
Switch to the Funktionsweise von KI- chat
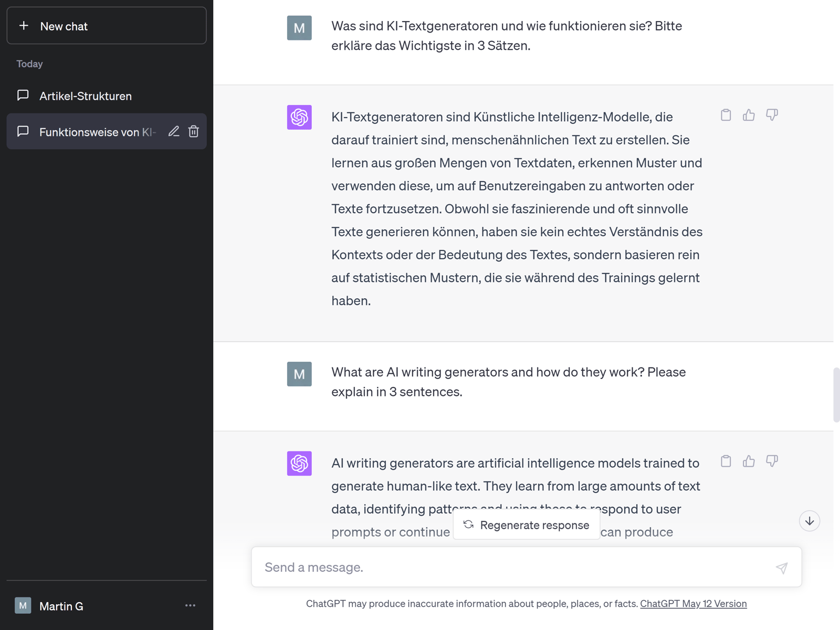click(97, 132)
